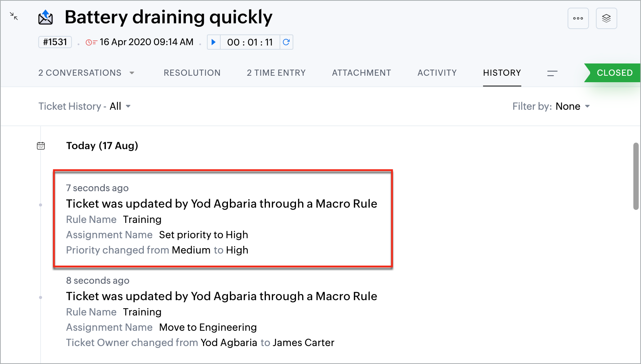Click the stacked layers icon

click(x=606, y=18)
